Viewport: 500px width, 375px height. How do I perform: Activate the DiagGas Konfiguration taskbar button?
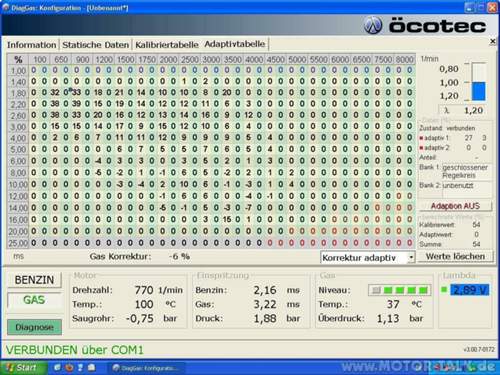(x=147, y=368)
